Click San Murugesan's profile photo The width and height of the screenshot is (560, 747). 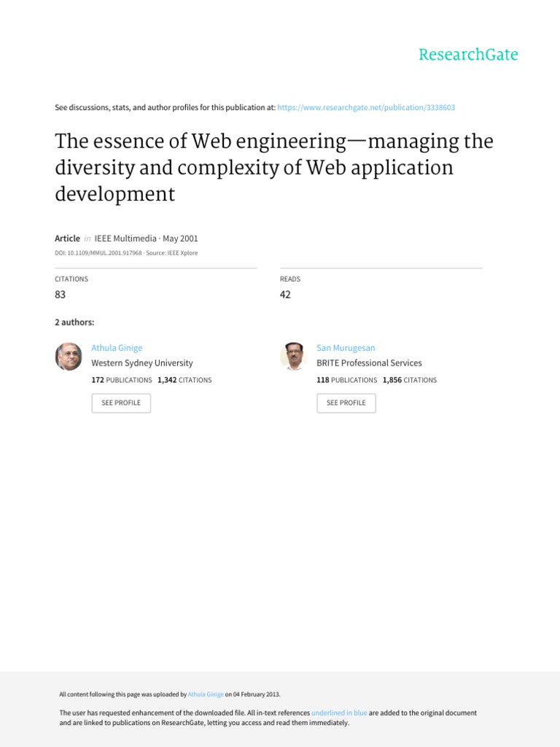point(294,357)
